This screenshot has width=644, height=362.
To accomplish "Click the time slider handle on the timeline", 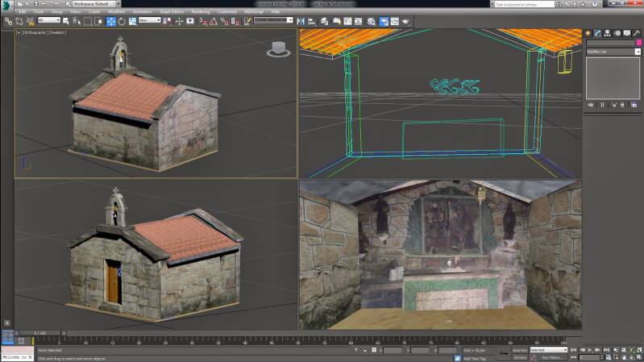I will tap(40, 332).
